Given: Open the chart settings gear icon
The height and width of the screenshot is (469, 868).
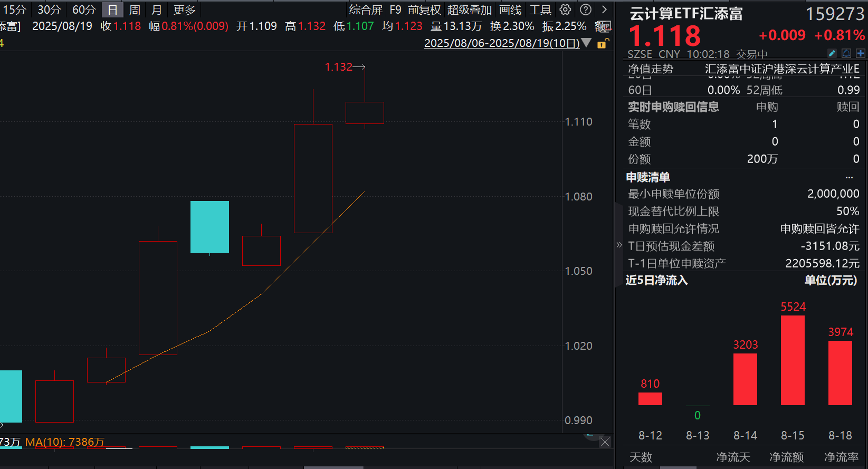Looking at the screenshot, I should click(565, 9).
